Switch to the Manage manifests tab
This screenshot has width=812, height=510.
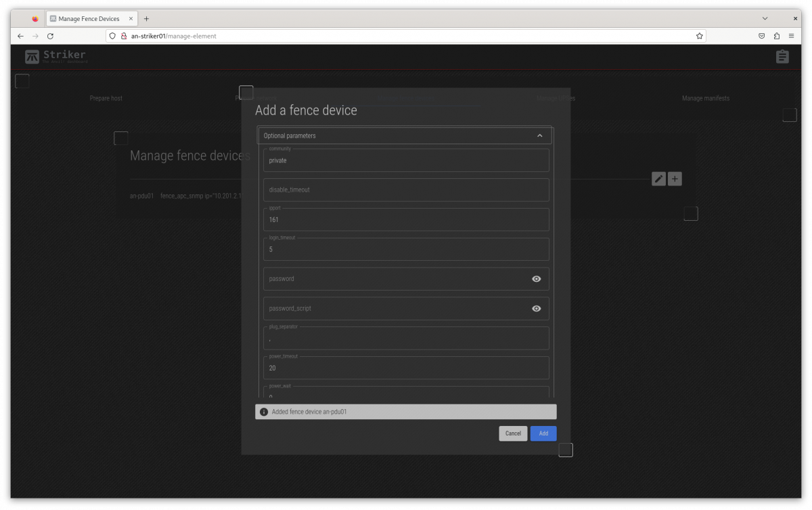(x=705, y=98)
